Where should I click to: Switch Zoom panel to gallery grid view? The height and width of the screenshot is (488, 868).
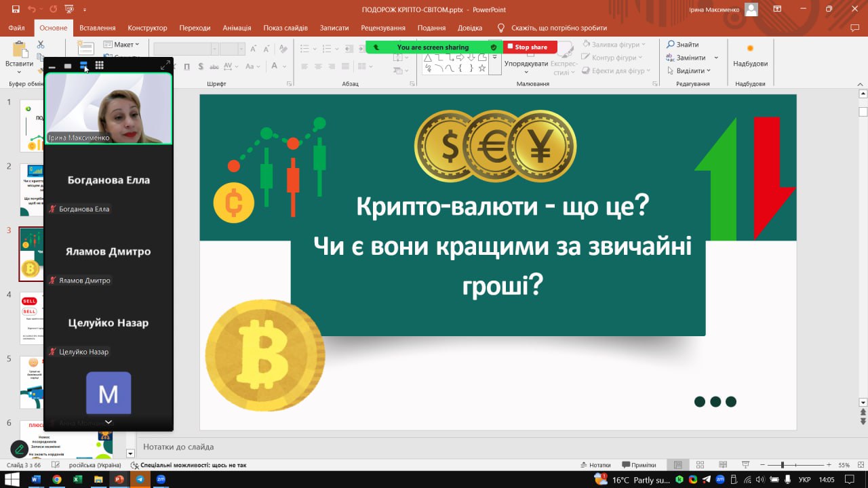tap(99, 66)
